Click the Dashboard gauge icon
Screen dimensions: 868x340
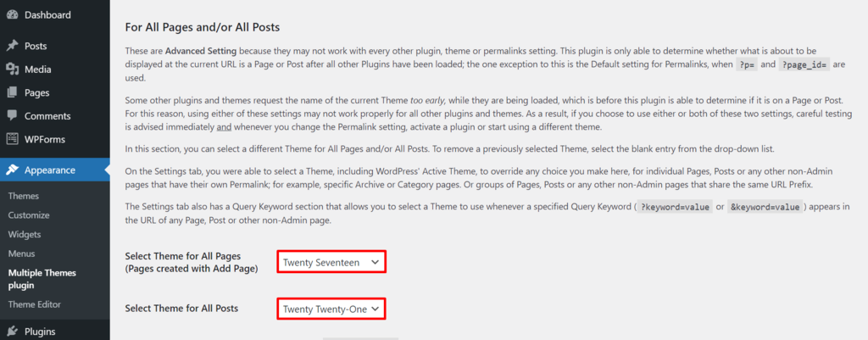pos(12,15)
